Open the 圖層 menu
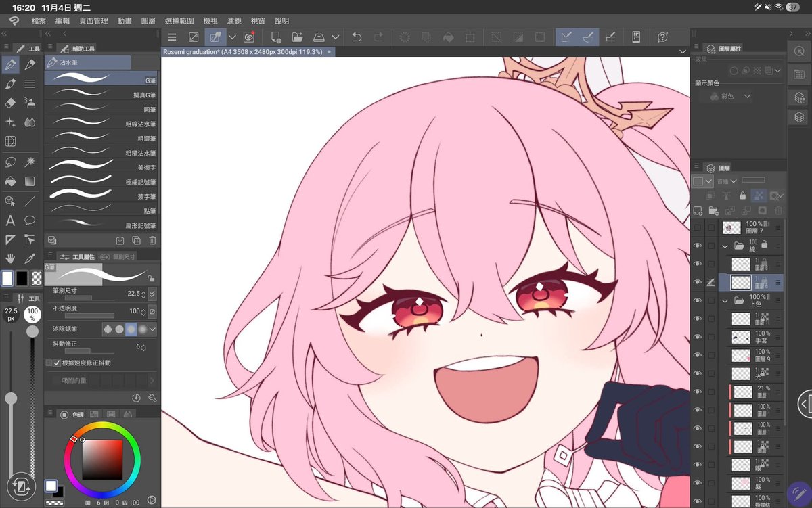This screenshot has height=508, width=812. coord(148,21)
